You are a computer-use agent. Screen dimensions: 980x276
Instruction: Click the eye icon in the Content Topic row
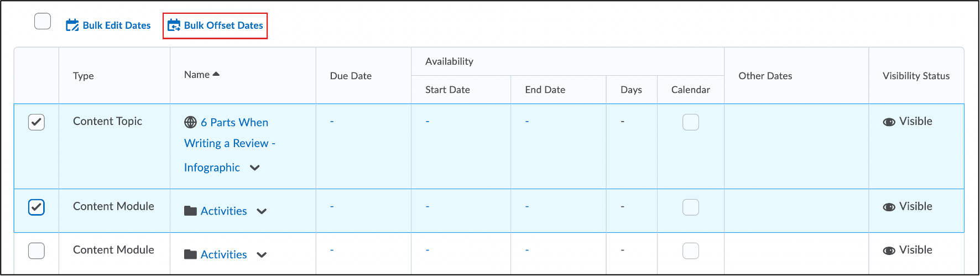[889, 122]
